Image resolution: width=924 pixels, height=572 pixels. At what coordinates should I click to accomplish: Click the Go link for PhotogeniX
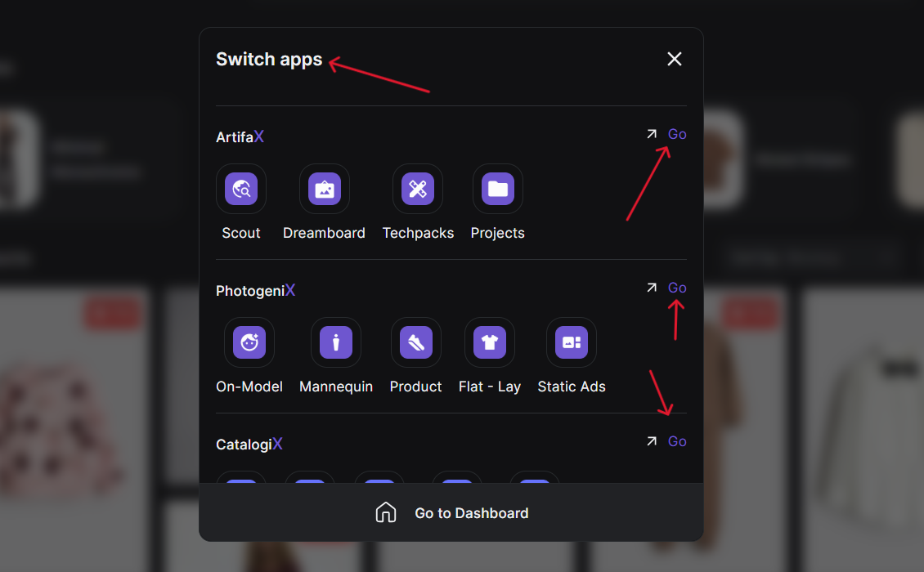coord(677,288)
